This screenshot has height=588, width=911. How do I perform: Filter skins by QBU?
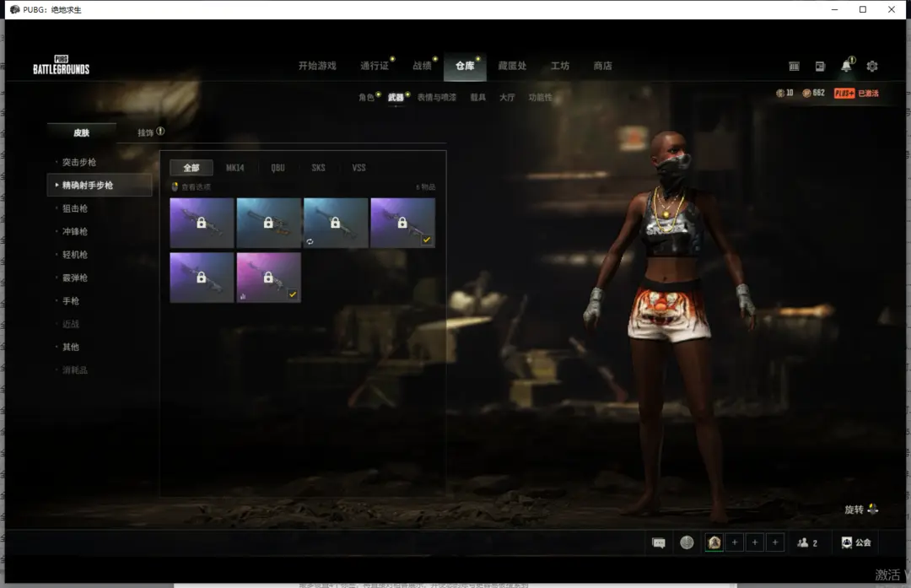click(x=278, y=168)
